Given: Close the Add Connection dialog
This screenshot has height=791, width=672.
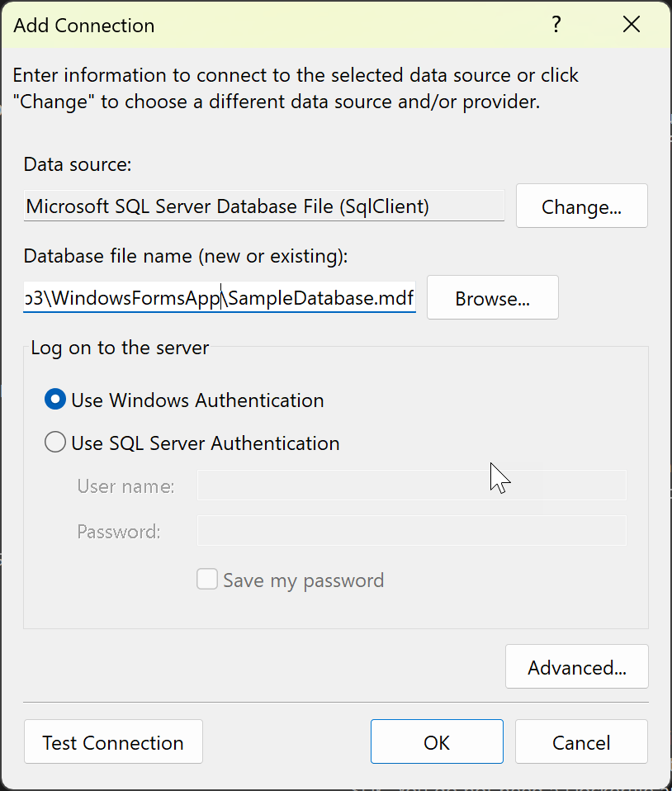Looking at the screenshot, I should (x=632, y=25).
